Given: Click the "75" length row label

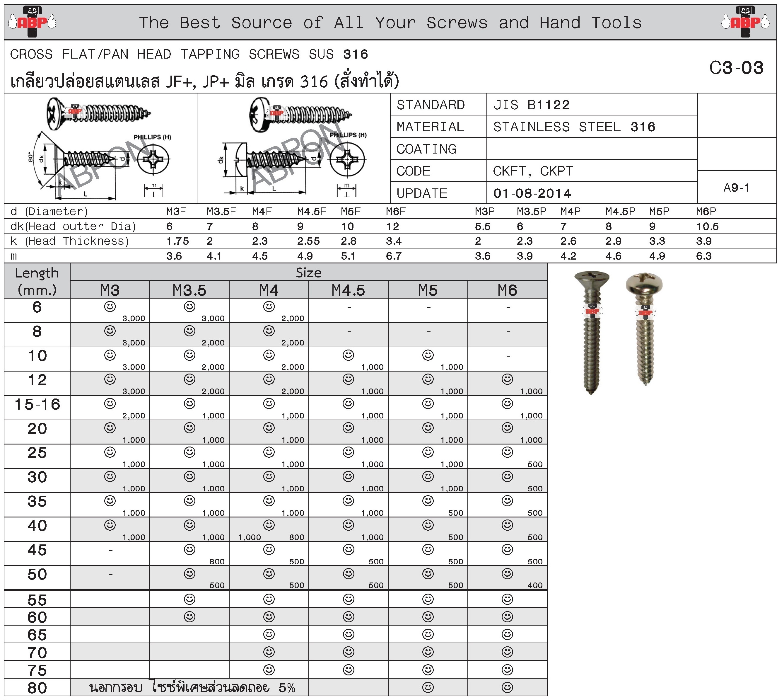Looking at the screenshot, I should pos(37,671).
